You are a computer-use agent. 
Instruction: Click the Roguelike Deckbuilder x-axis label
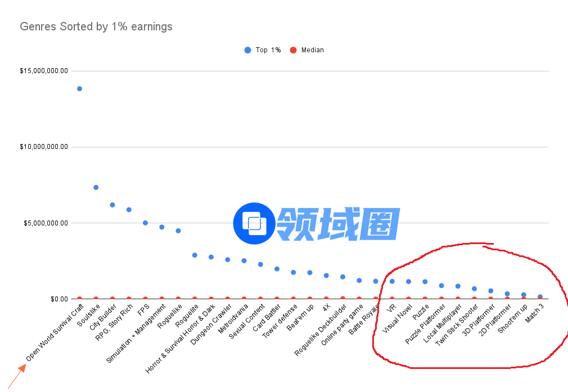pos(320,330)
